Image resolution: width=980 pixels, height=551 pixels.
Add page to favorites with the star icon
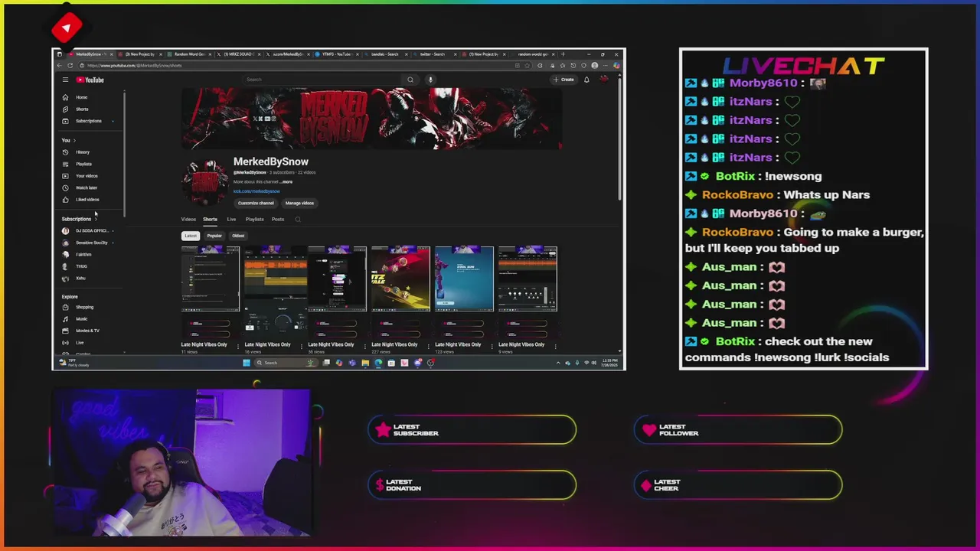(527, 65)
